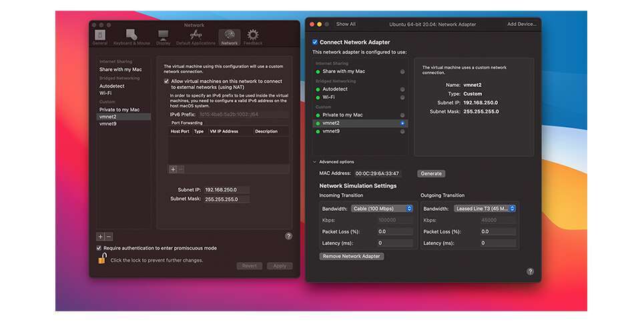The width and height of the screenshot is (644, 322).
Task: Click Type column header in port forwarding
Action: (199, 132)
